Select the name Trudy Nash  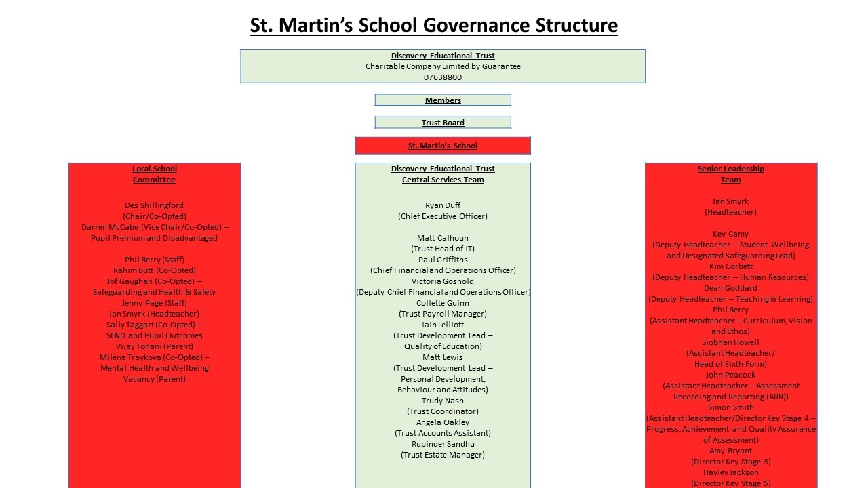click(x=443, y=401)
